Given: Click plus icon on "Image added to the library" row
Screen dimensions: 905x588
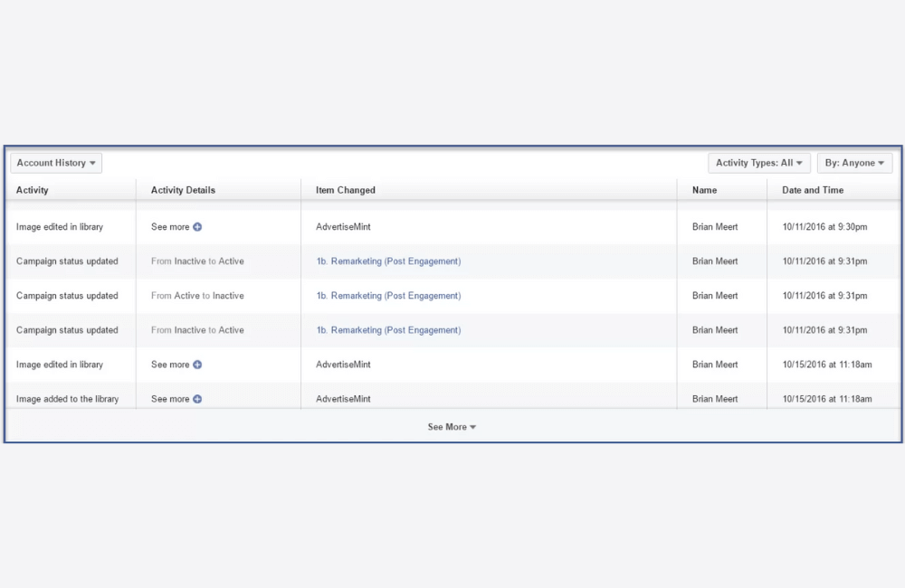Looking at the screenshot, I should click(197, 399).
